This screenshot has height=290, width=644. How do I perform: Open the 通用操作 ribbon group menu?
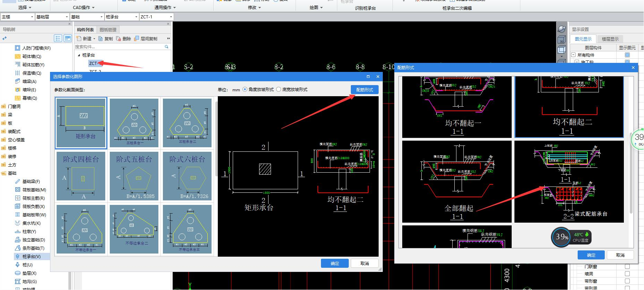point(165,7)
